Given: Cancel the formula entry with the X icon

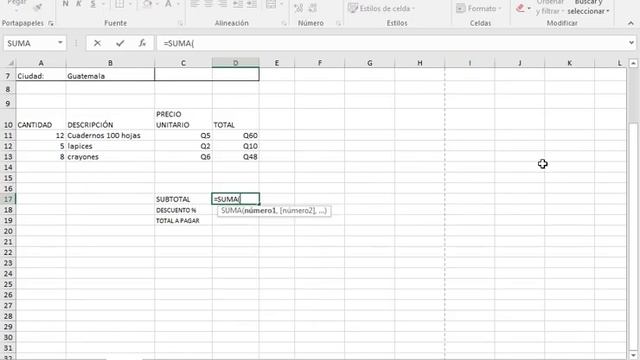Looking at the screenshot, I should tap(97, 43).
